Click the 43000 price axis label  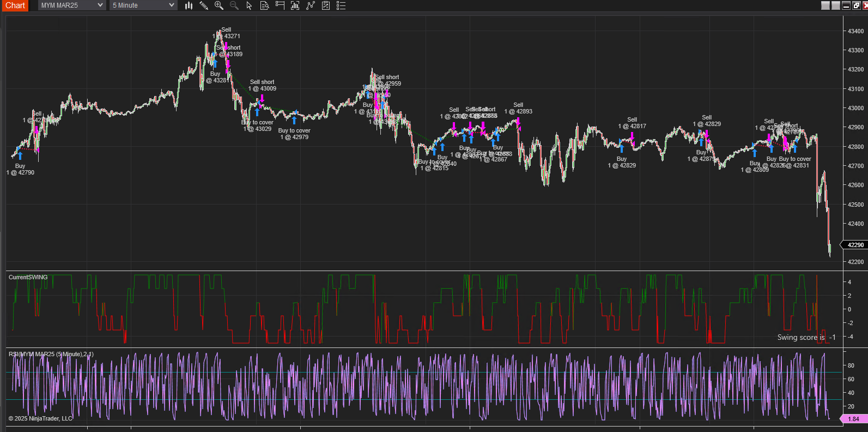coord(855,108)
